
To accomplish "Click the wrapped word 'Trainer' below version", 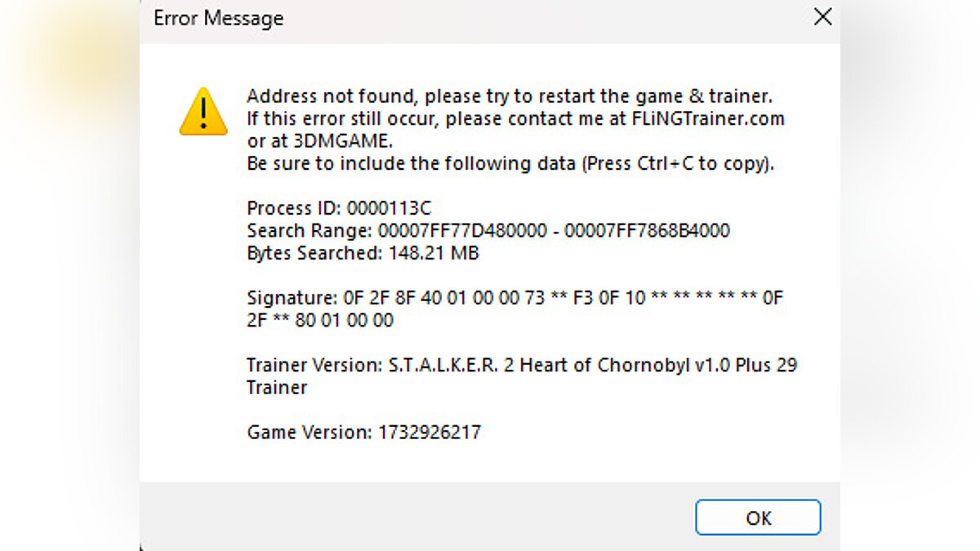I will click(x=277, y=387).
